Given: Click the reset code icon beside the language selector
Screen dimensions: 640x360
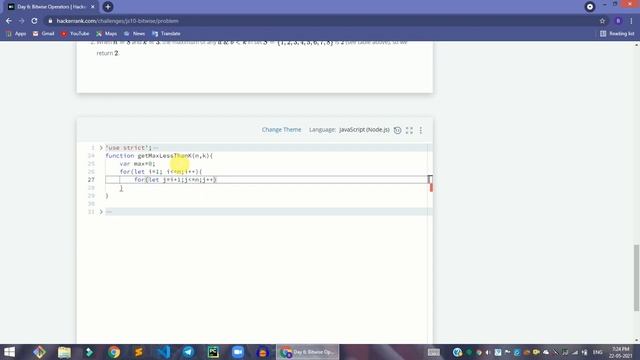Looking at the screenshot, I should (x=398, y=130).
